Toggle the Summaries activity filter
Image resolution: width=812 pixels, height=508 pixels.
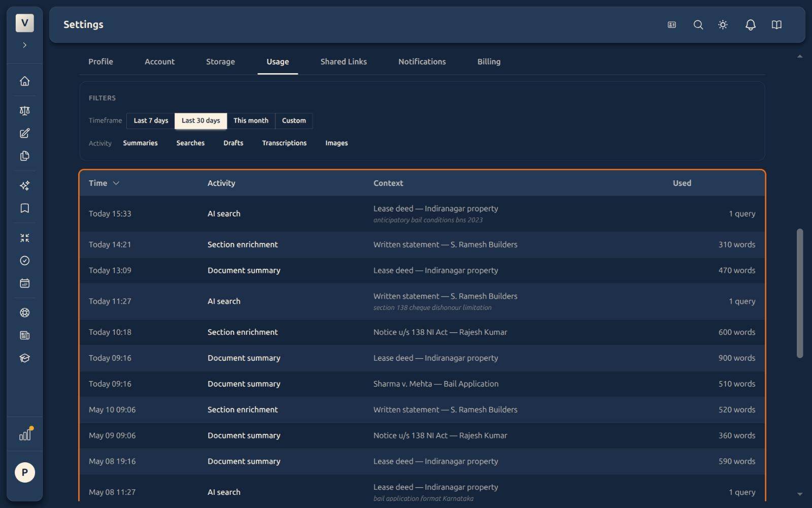[140, 143]
